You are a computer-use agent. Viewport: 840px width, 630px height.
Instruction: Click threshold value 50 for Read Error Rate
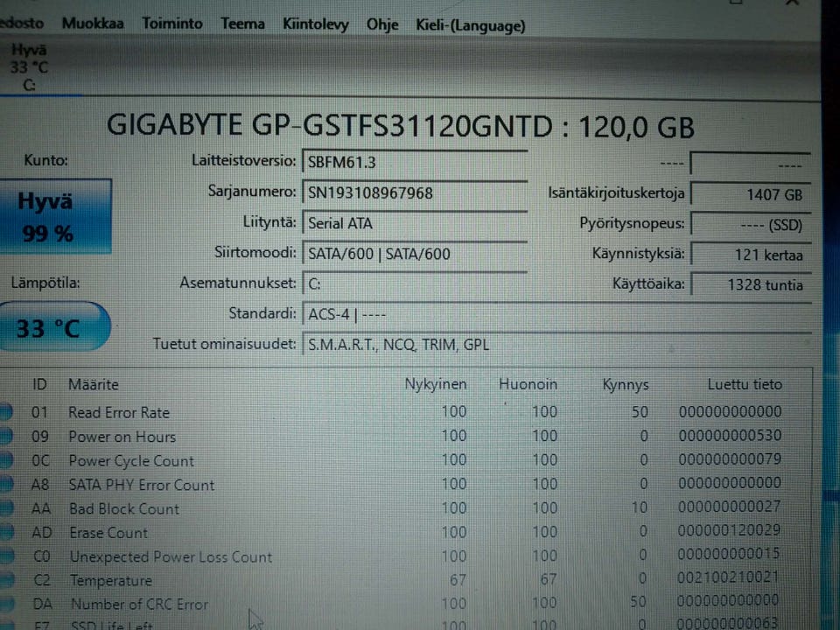pyautogui.click(x=640, y=411)
